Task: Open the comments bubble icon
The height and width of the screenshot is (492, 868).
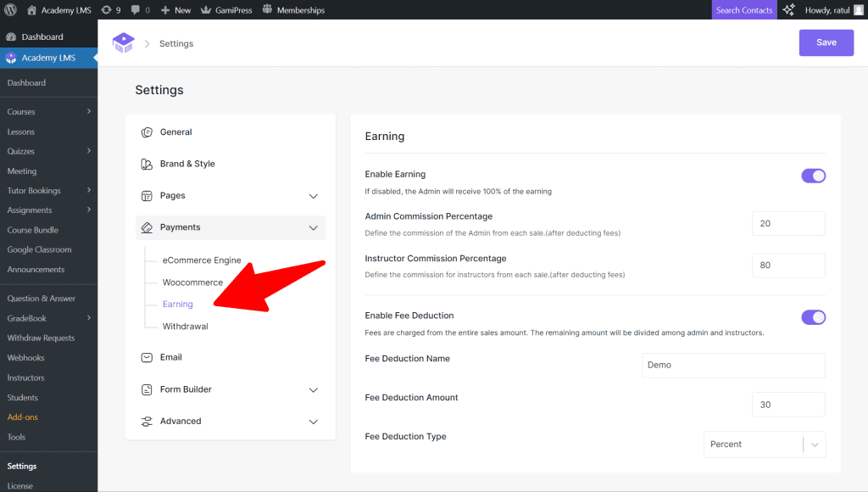Action: (136, 10)
